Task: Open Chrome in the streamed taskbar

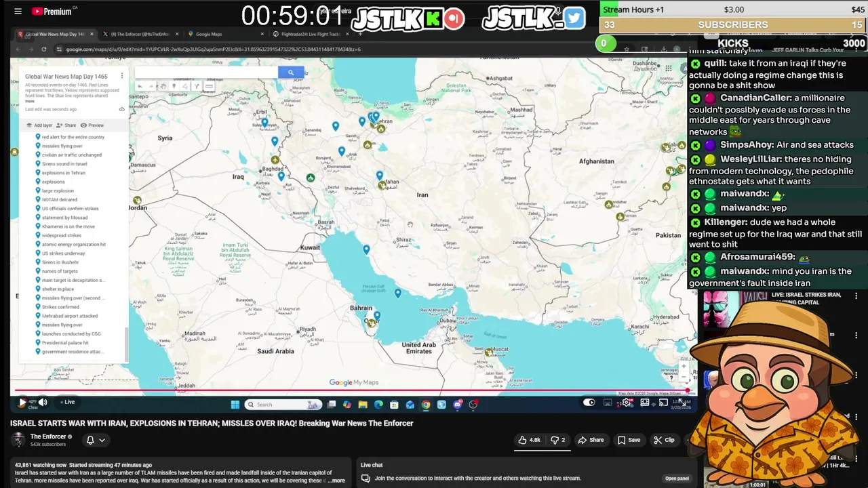Action: pyautogui.click(x=426, y=405)
